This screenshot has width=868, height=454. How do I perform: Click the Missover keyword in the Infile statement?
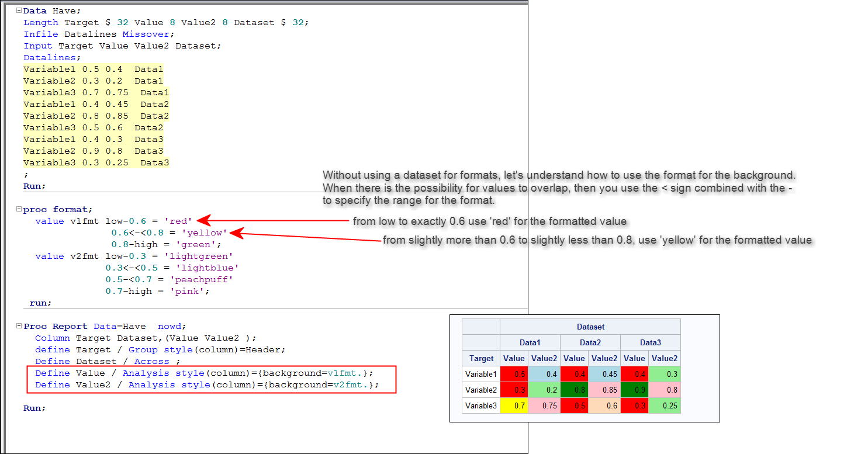pyautogui.click(x=146, y=34)
